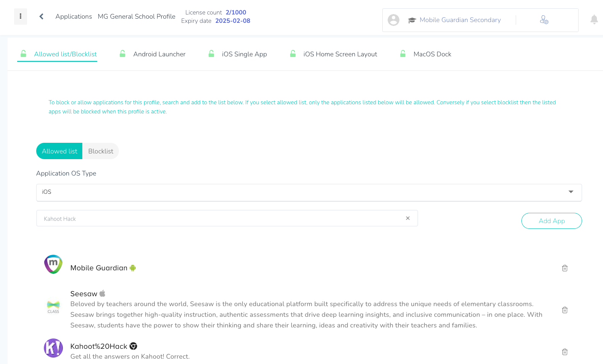The image size is (603, 364).
Task: Switch to the Allowed list/Blocklist tab
Action: pyautogui.click(x=66, y=54)
